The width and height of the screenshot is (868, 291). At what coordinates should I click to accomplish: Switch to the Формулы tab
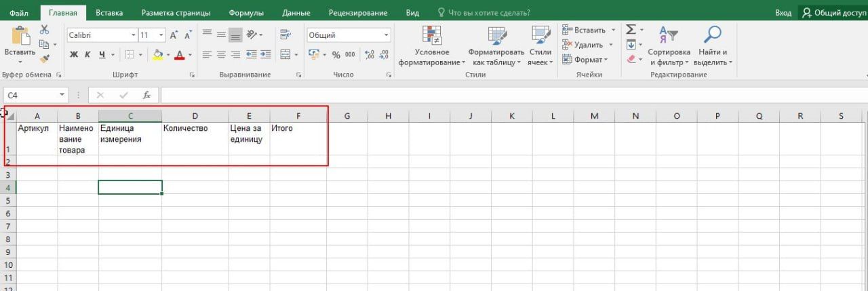pos(246,12)
